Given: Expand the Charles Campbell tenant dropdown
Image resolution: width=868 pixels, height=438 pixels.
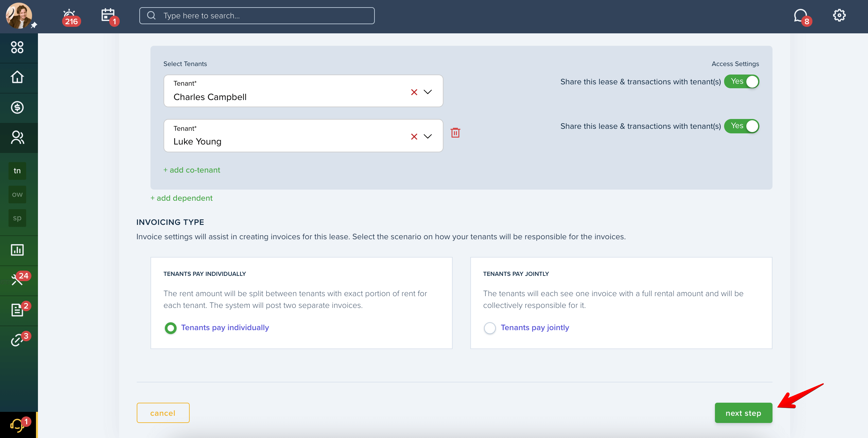Looking at the screenshot, I should (x=427, y=92).
